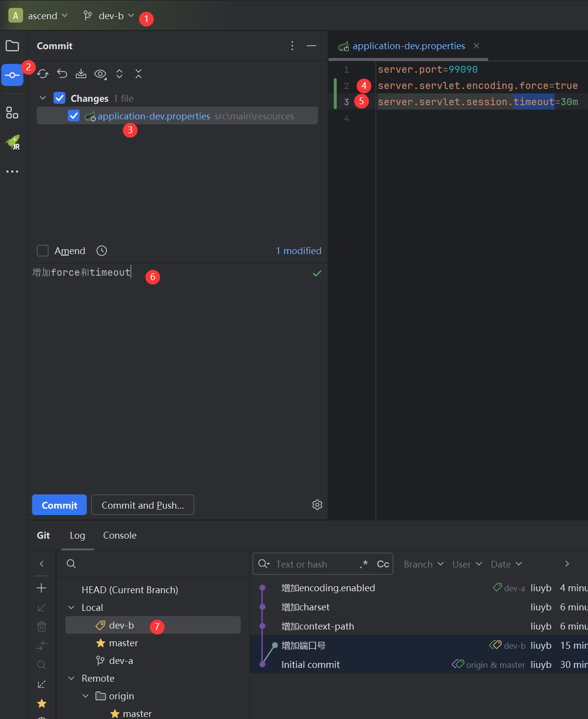Viewport: 588px width, 719px height.
Task: Click the Refresh changes icon in Commit toolbar
Action: [43, 74]
